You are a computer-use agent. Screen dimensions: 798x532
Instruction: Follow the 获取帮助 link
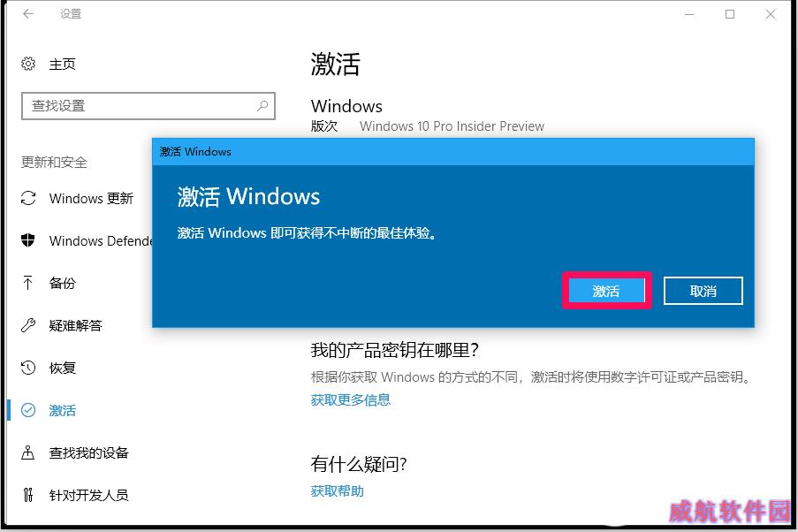tap(338, 490)
